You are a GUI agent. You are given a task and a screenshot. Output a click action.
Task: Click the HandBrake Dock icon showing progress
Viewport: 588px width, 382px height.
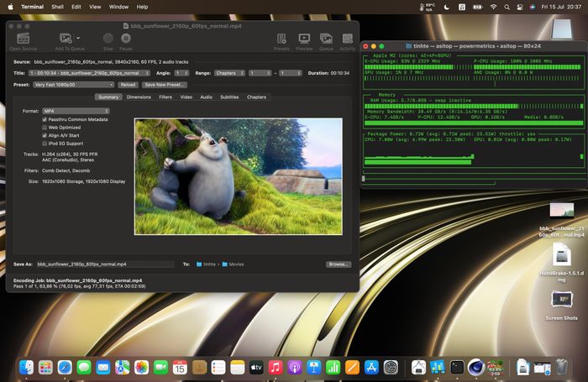click(x=495, y=368)
